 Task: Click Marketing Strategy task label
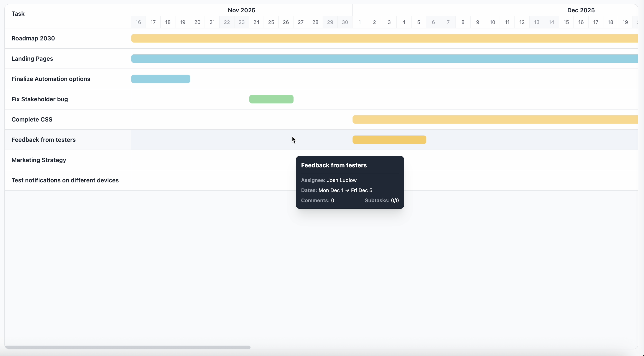[x=39, y=160]
